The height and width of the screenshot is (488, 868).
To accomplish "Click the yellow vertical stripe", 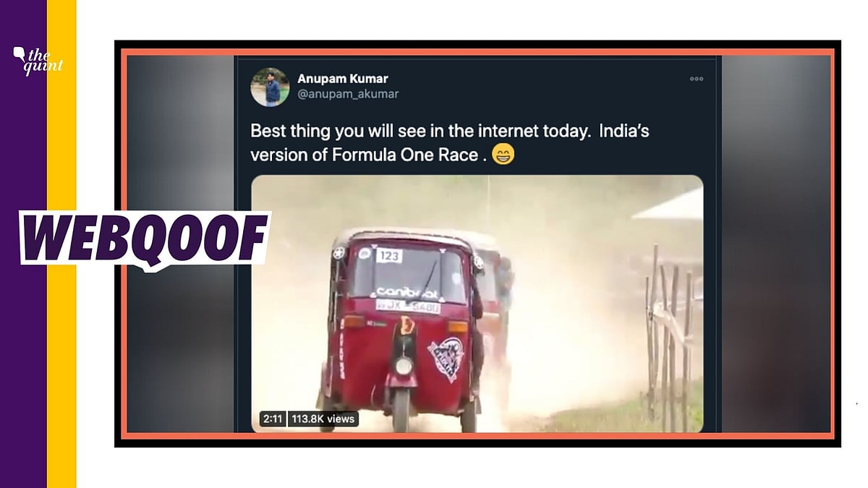I will tap(61, 244).
